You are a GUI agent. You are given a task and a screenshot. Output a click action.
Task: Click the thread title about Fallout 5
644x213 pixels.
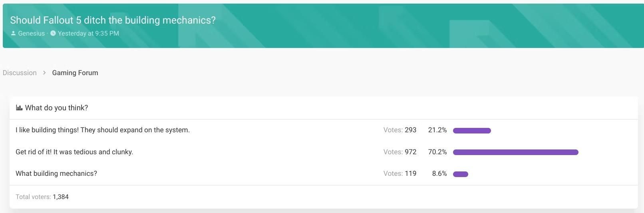coord(113,20)
